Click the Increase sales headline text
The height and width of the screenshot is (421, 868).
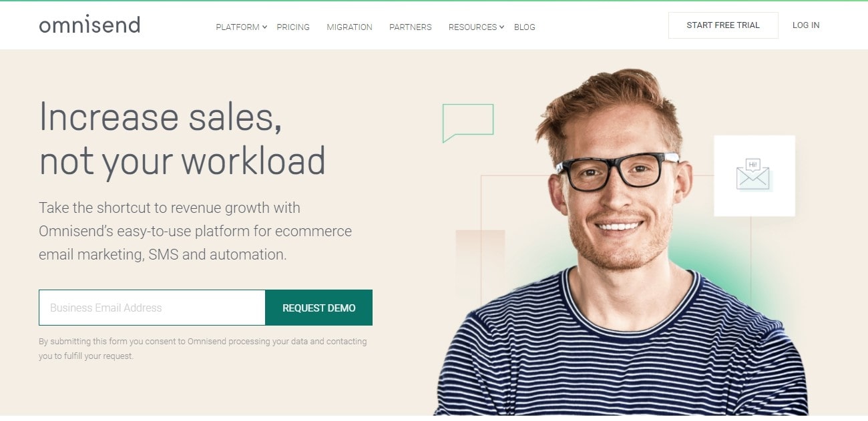click(x=182, y=138)
